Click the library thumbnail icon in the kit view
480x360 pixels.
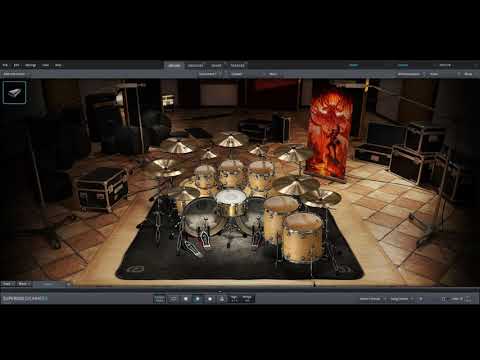pyautogui.click(x=14, y=93)
